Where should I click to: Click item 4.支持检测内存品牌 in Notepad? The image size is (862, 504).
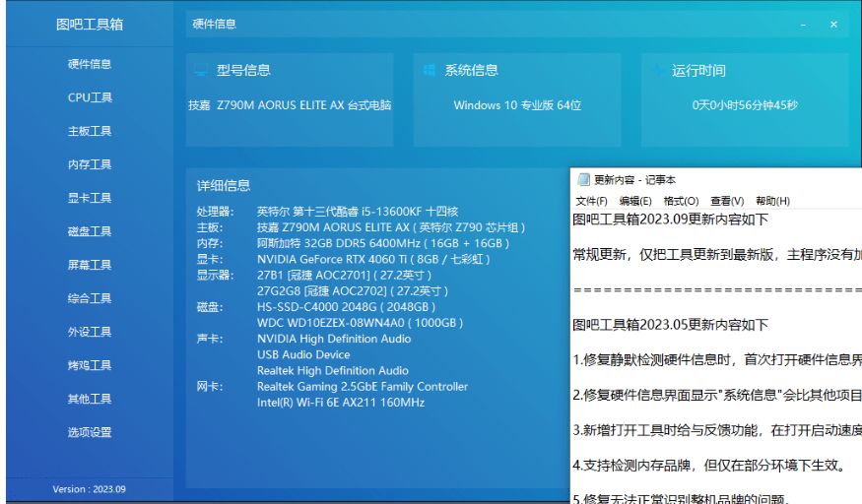pyautogui.click(x=709, y=466)
